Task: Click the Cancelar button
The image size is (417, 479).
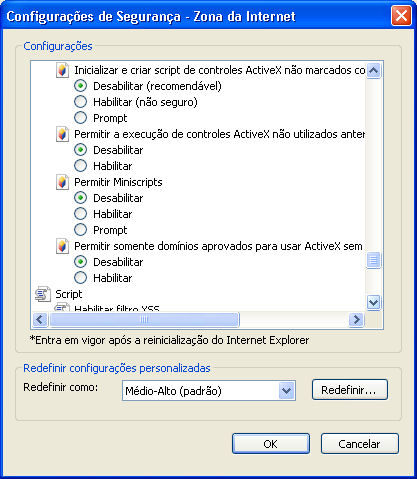Action: (360, 444)
